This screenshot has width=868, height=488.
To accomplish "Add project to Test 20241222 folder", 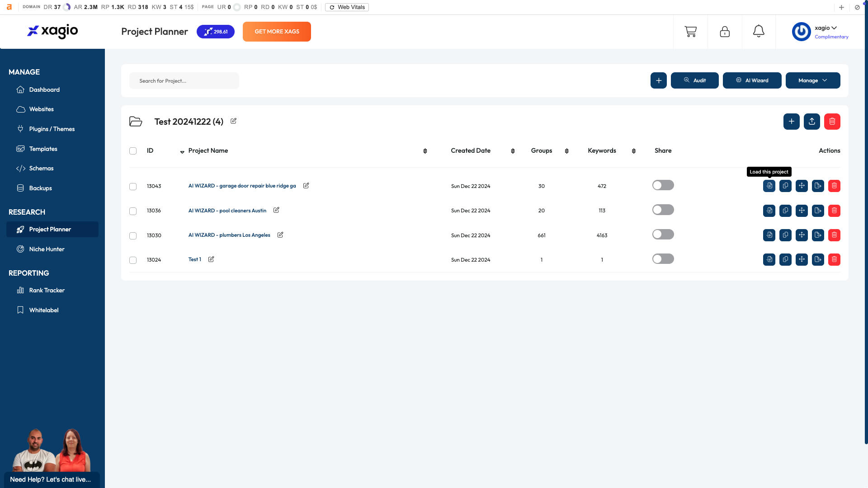I will pos(791,122).
